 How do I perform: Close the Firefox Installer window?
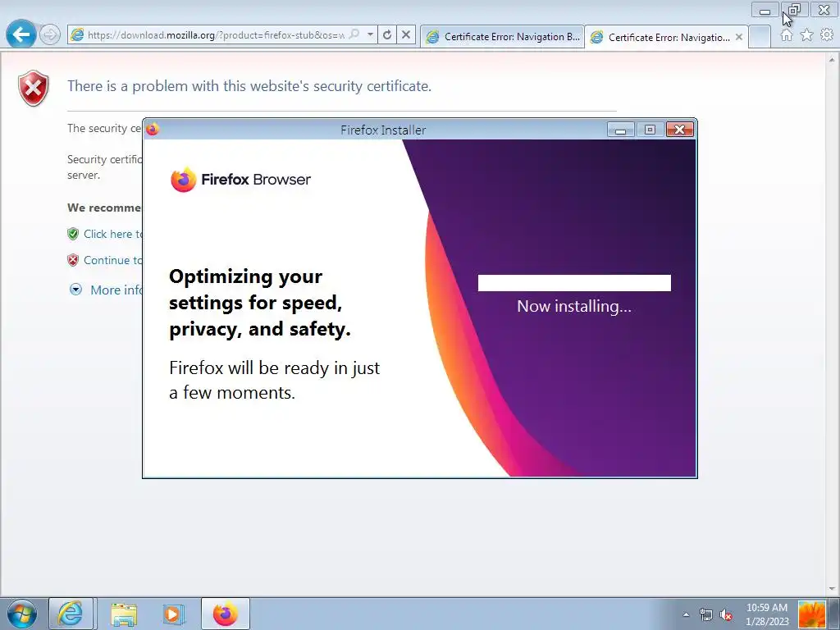tap(680, 130)
